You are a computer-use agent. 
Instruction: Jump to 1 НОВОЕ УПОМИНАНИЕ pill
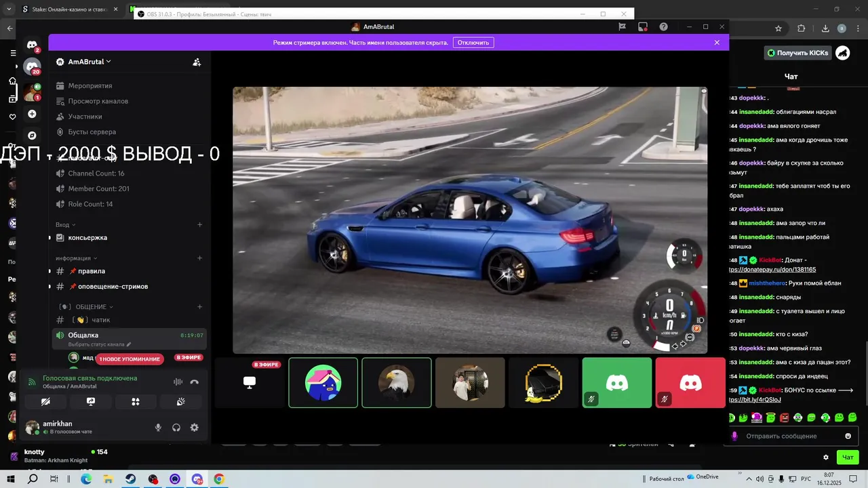130,359
